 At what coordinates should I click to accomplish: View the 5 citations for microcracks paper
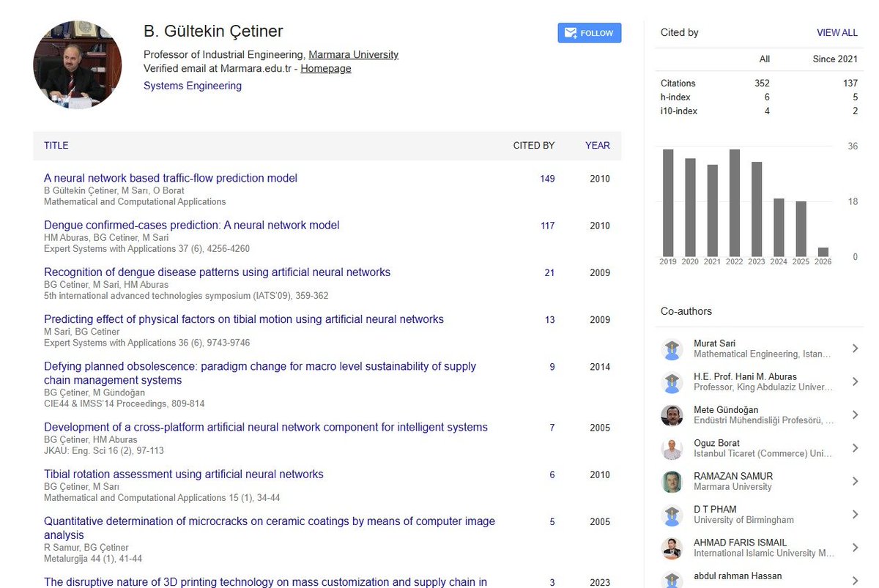[552, 521]
